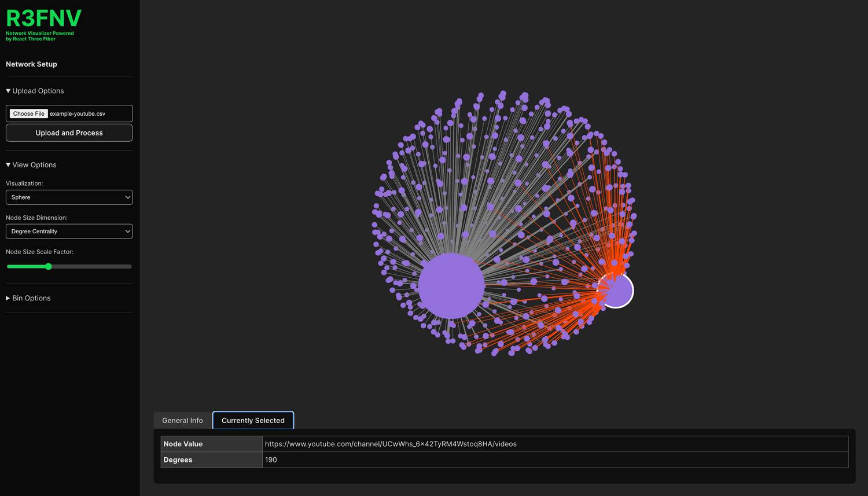The width and height of the screenshot is (868, 496).
Task: Click the YouTube channel URL value
Action: (391, 444)
